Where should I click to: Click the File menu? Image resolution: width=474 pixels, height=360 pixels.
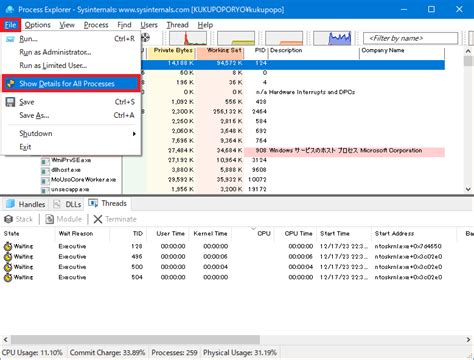point(10,25)
